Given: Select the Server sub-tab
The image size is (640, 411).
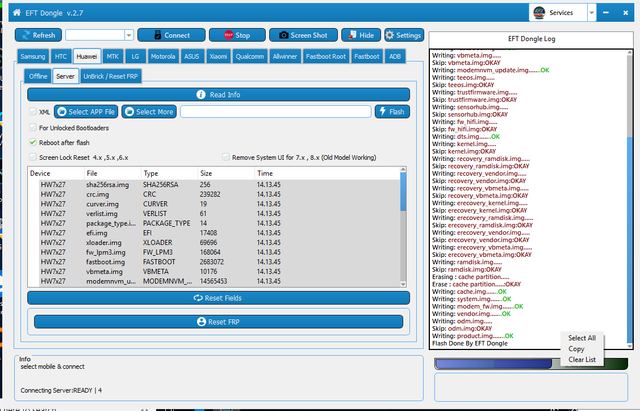Looking at the screenshot, I should tap(65, 76).
